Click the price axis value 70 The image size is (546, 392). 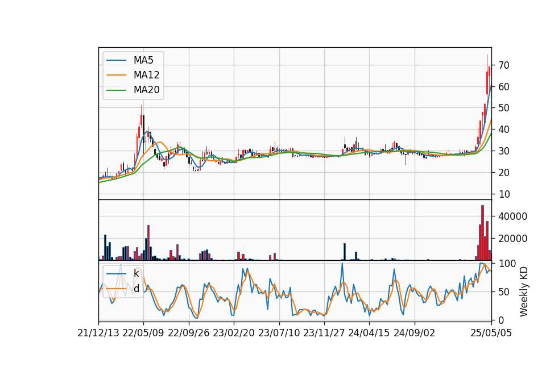tap(504, 65)
